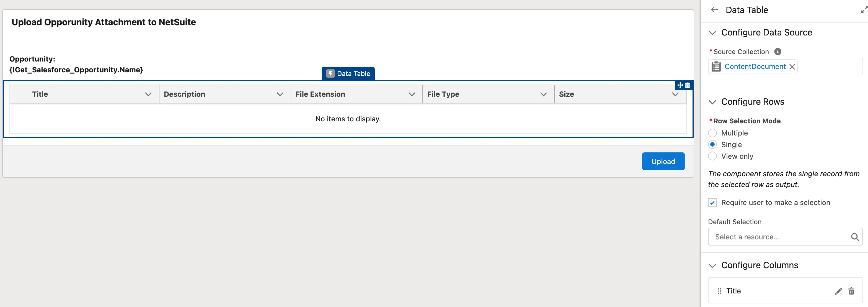Screen dimensions: 868x307
Task: Click the Upload button
Action: [x=663, y=161]
